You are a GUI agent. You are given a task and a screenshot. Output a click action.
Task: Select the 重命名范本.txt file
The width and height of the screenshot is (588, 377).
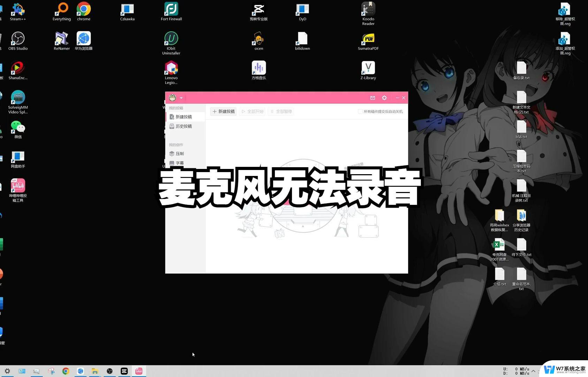pyautogui.click(x=521, y=279)
